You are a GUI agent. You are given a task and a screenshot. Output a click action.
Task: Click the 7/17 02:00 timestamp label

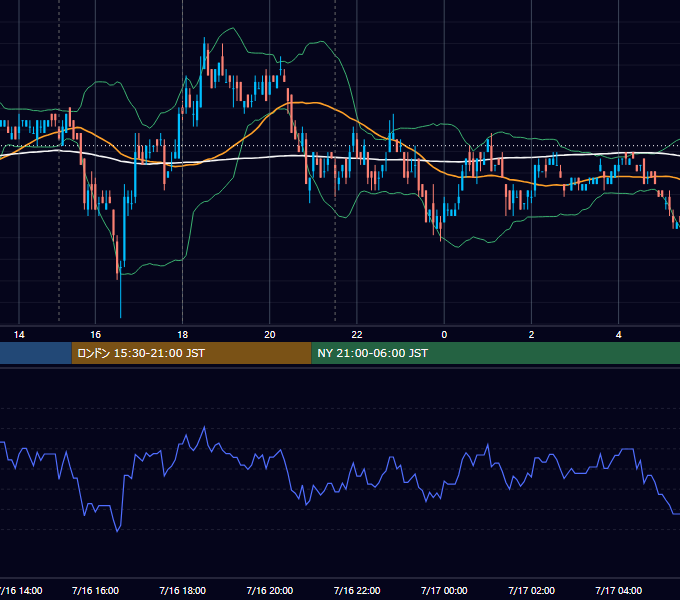(x=531, y=590)
